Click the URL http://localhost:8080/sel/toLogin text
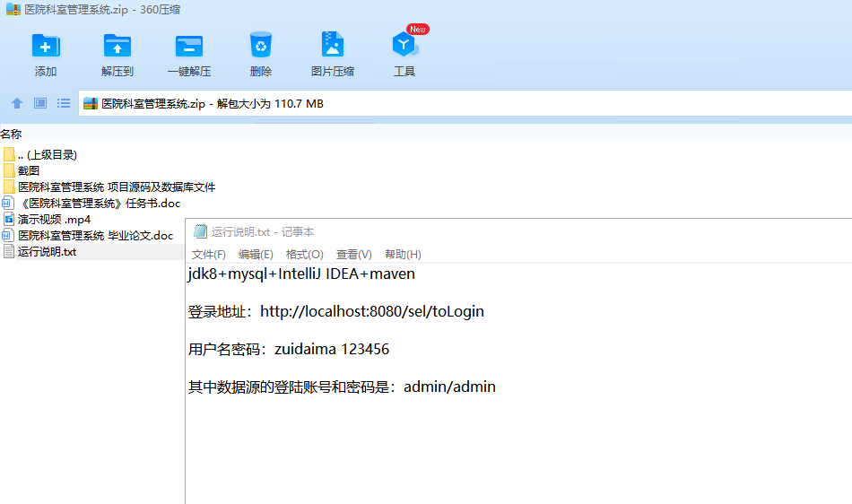The height and width of the screenshot is (504, 852). tap(372, 311)
